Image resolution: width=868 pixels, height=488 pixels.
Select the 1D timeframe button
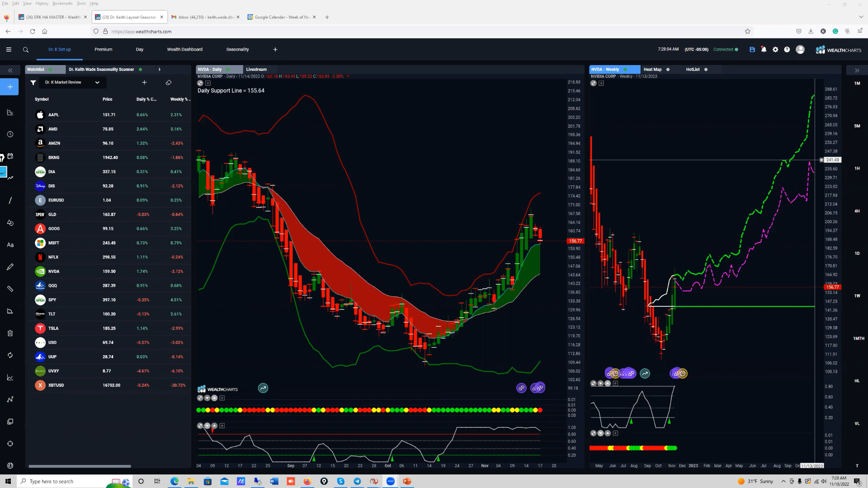click(x=857, y=253)
